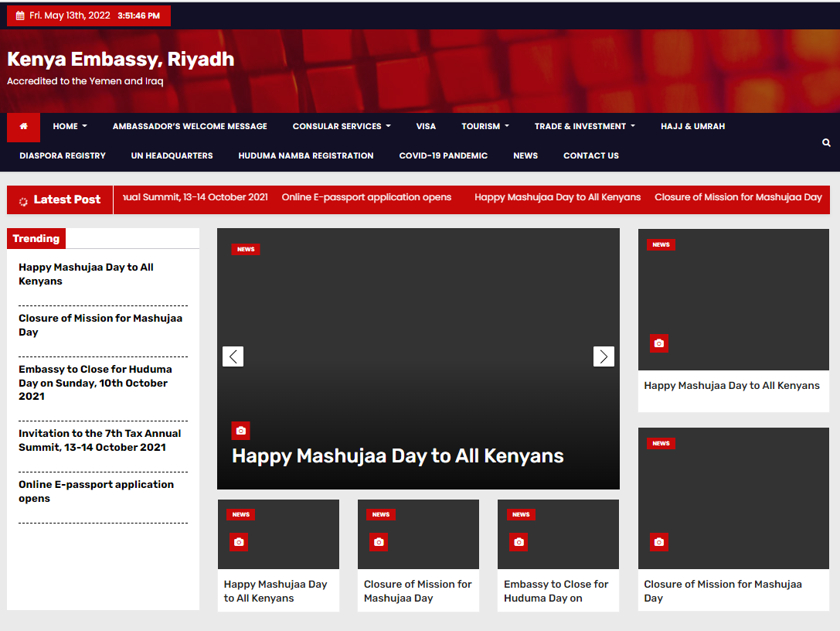Open the search magnifier icon

click(x=826, y=142)
